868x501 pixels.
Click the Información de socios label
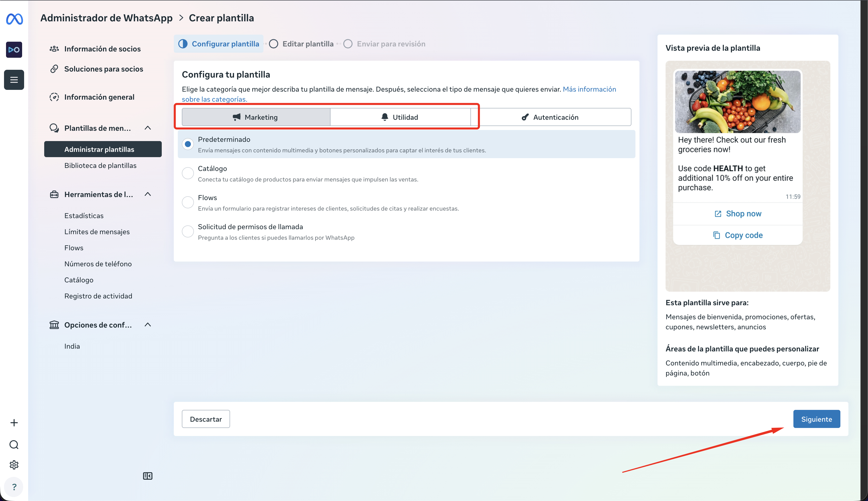pyautogui.click(x=103, y=49)
